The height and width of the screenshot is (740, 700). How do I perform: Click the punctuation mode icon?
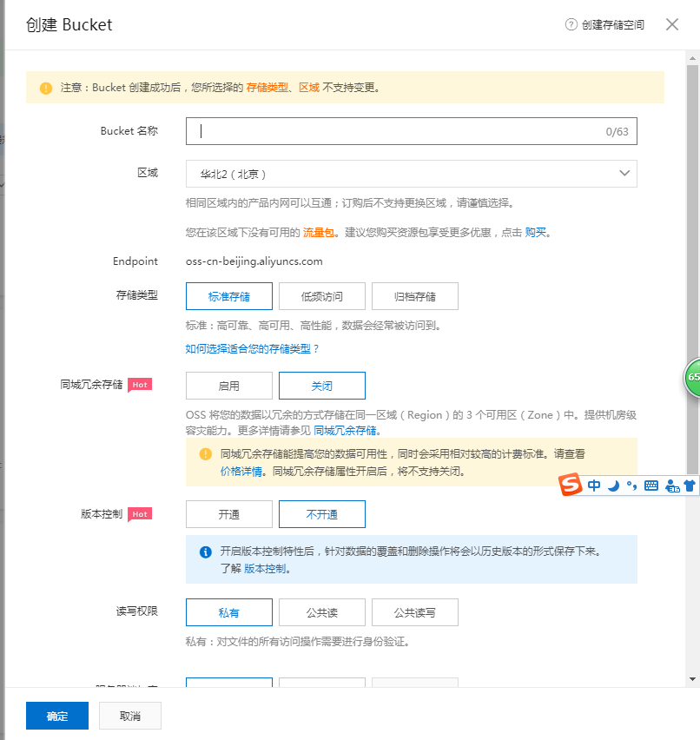pyautogui.click(x=631, y=486)
